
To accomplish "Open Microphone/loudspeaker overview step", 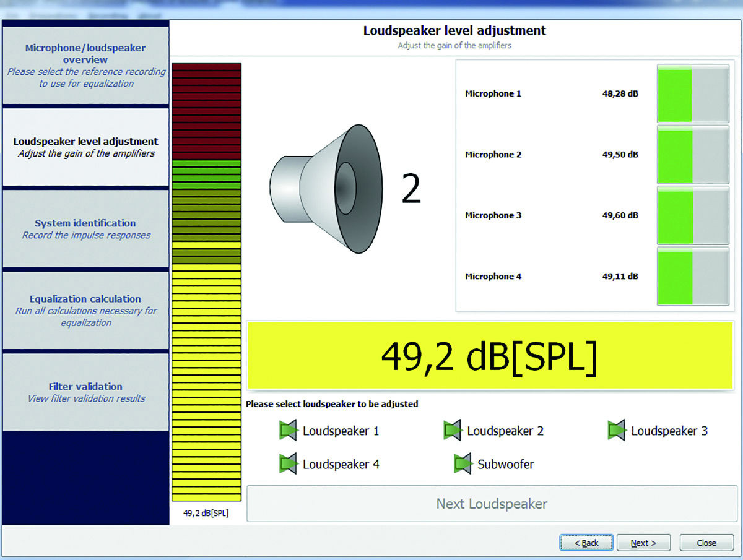I will click(x=86, y=66).
